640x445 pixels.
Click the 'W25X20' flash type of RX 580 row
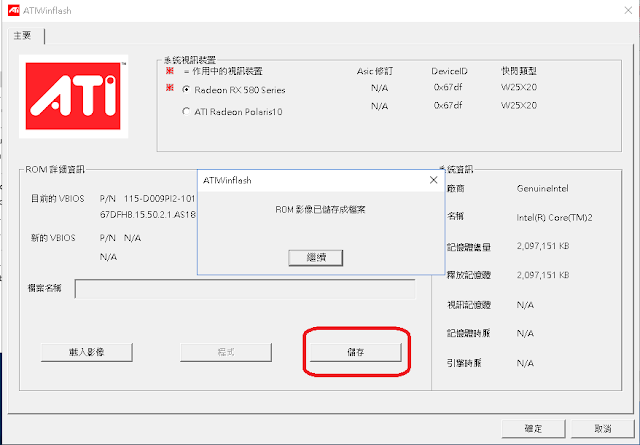click(x=519, y=87)
